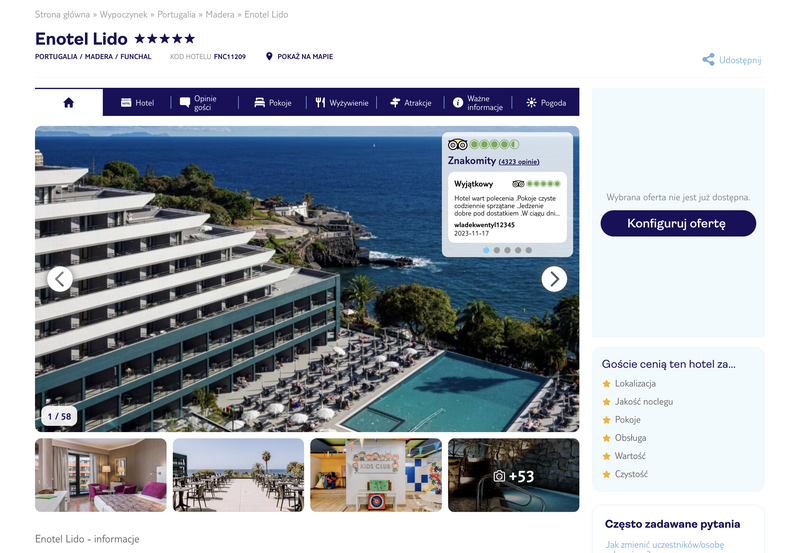Select the Atrakcje tab
Viewport: 800px width, 553px height.
pyautogui.click(x=410, y=103)
